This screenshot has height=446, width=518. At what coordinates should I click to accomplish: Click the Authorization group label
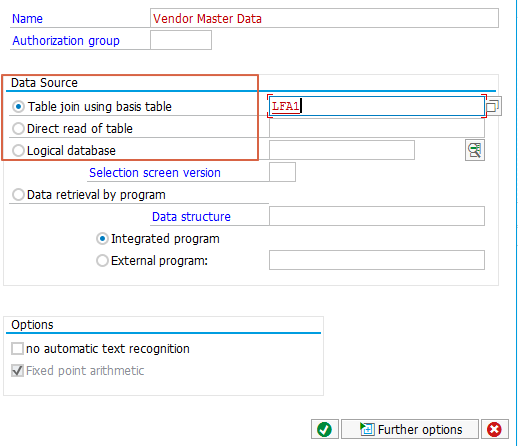coord(66,41)
